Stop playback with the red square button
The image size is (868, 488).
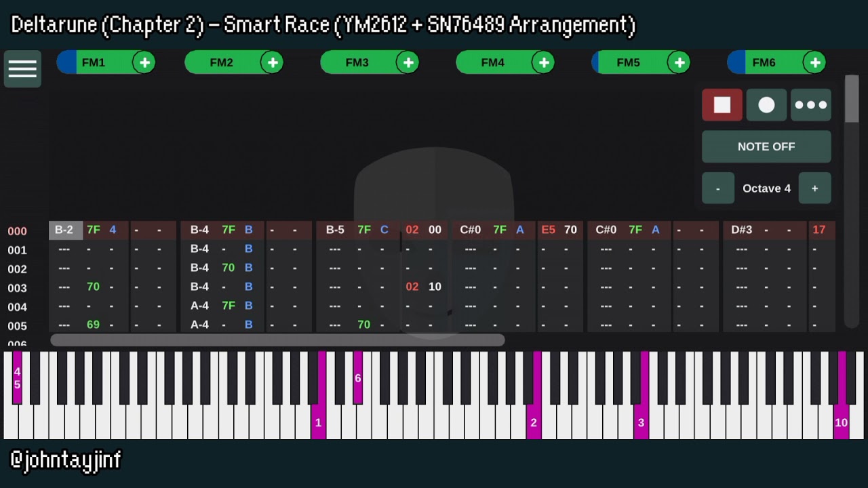[722, 105]
